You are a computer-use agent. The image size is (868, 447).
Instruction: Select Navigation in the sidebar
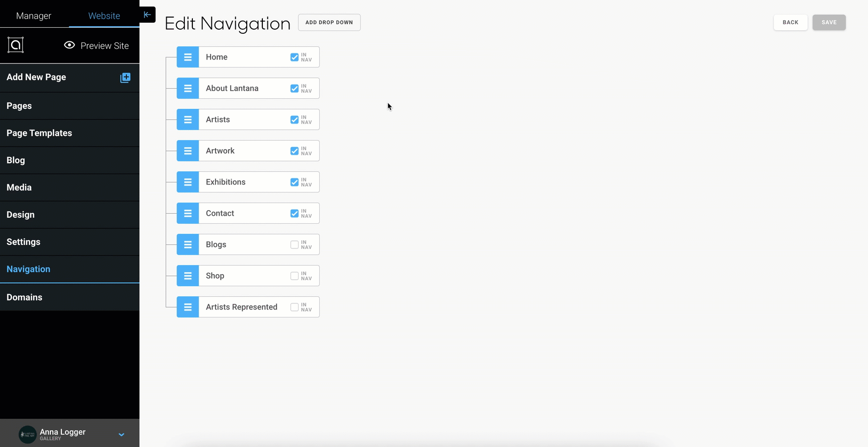coord(69,269)
